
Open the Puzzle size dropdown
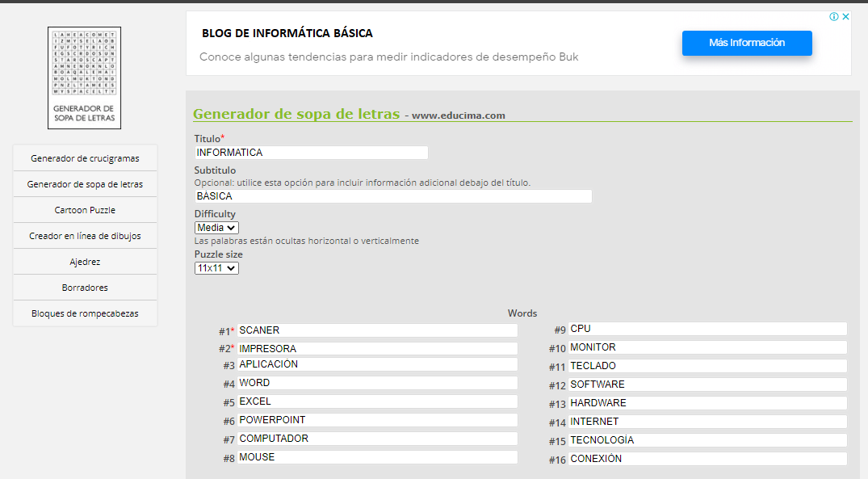[x=216, y=267]
